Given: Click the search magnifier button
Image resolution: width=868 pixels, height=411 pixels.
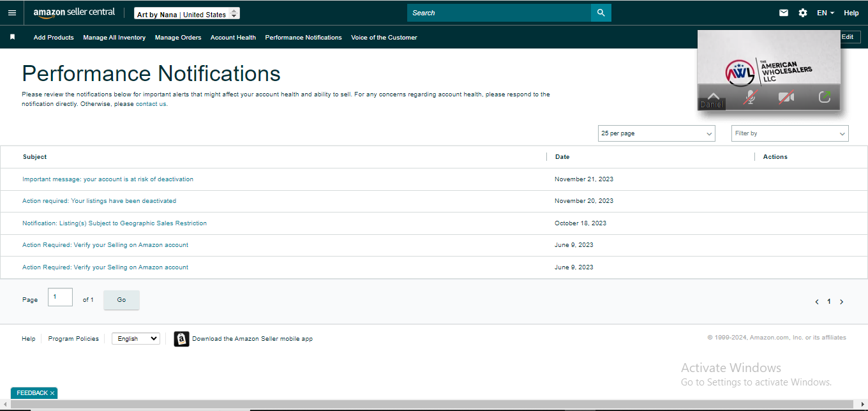Looking at the screenshot, I should point(601,13).
